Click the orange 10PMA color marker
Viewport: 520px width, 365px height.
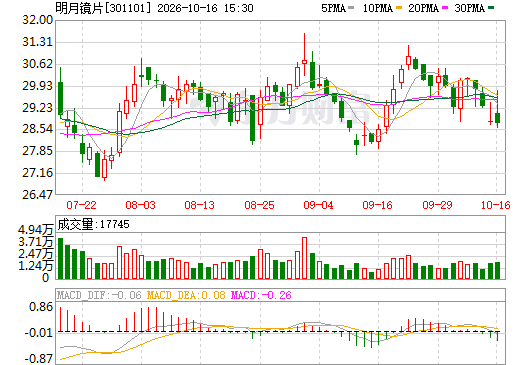[399, 8]
